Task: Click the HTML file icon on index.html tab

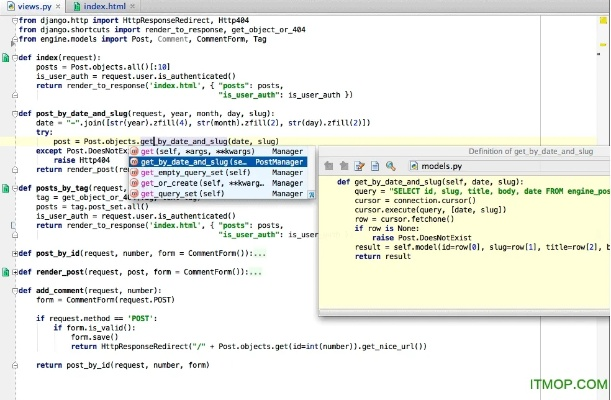Action: tap(77, 6)
